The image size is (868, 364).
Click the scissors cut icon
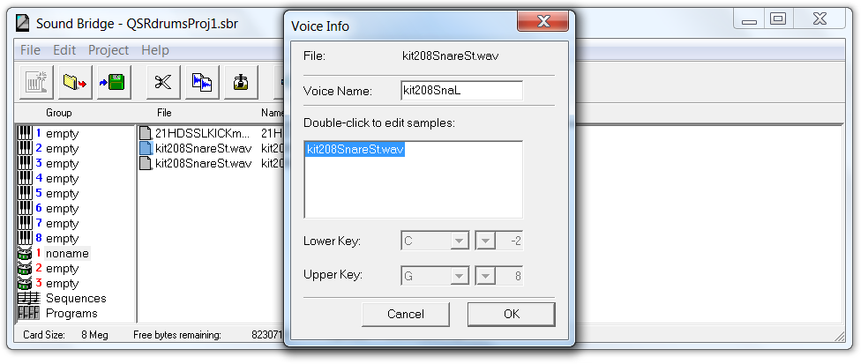tap(162, 83)
